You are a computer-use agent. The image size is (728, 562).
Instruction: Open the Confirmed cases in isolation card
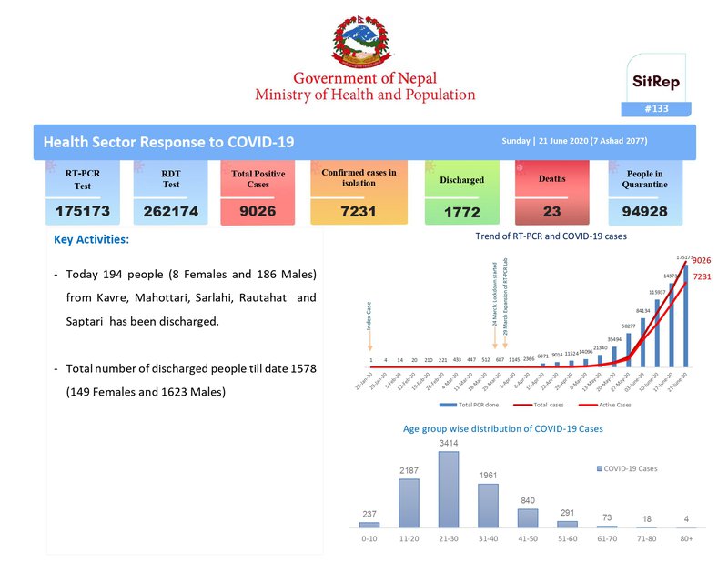359,193
